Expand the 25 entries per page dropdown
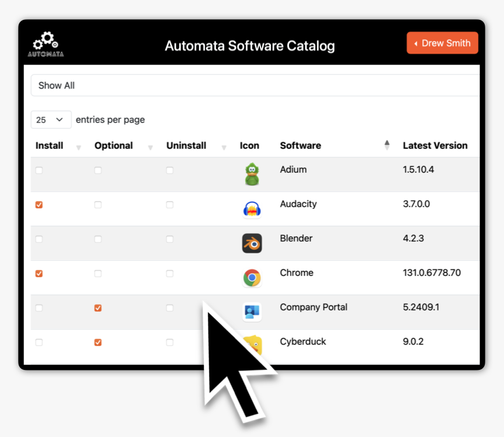Image resolution: width=504 pixels, height=437 pixels. click(51, 120)
